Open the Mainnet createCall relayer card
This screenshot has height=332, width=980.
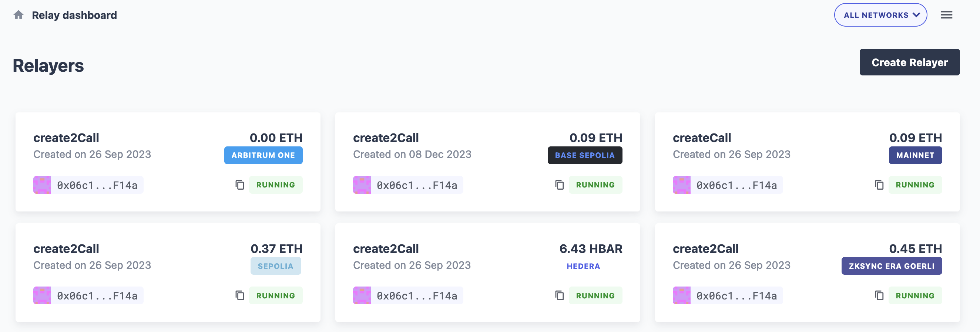pyautogui.click(x=807, y=162)
